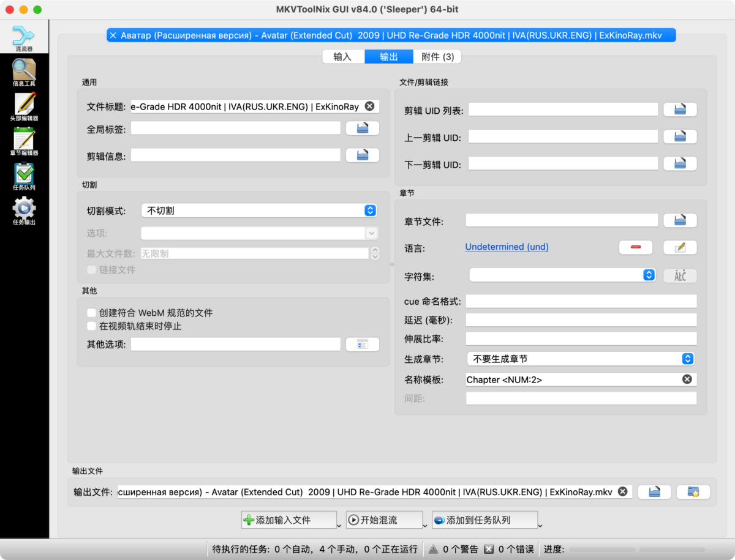Screen dimensions: 735x560
Task: Click the 名称模板 Chapter <NUM:2> field
Action: pyautogui.click(x=581, y=379)
